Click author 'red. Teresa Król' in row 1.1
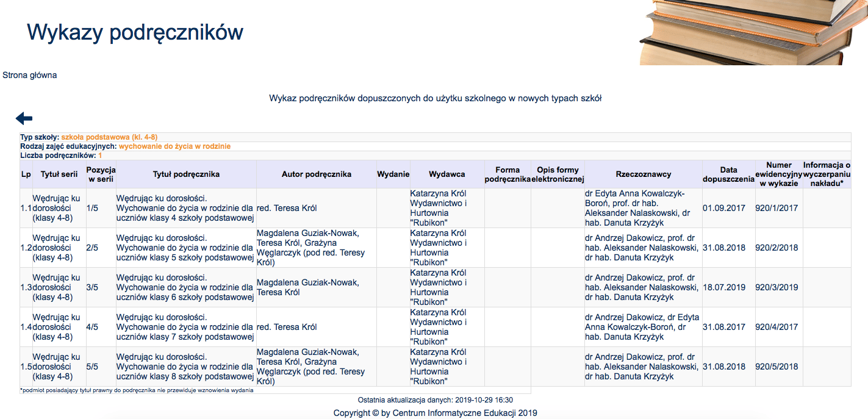The image size is (868, 419). 287,208
